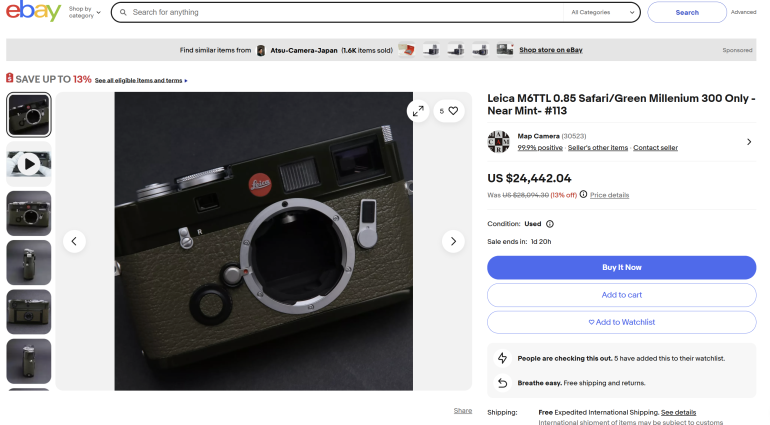Select the fourth thumbnail showing camera side
Viewport: 770px width, 425px height.
coord(28,262)
